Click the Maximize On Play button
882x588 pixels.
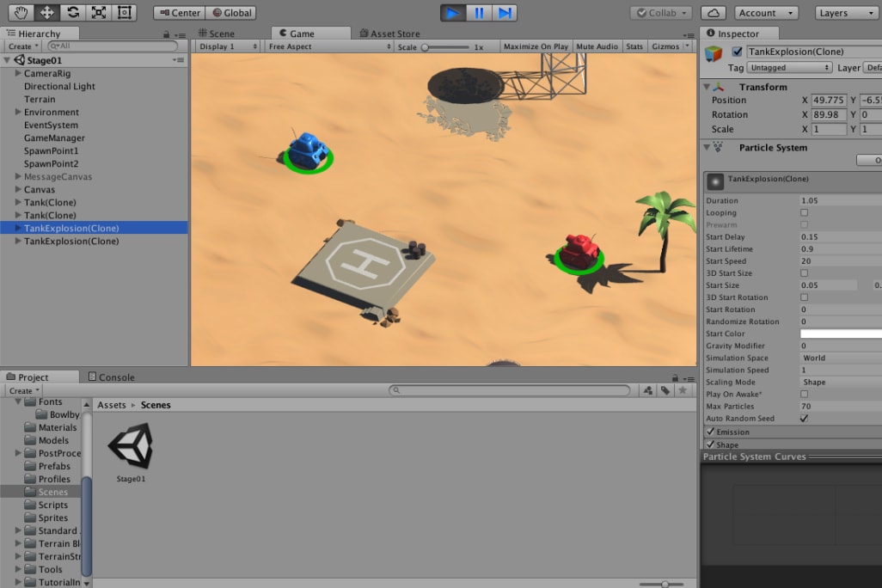pyautogui.click(x=536, y=46)
